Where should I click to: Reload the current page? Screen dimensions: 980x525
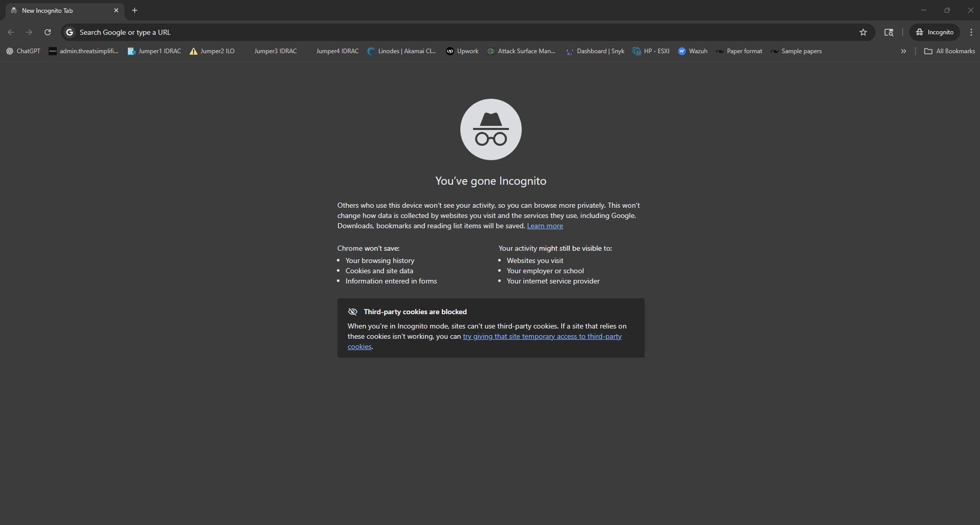[x=47, y=32]
